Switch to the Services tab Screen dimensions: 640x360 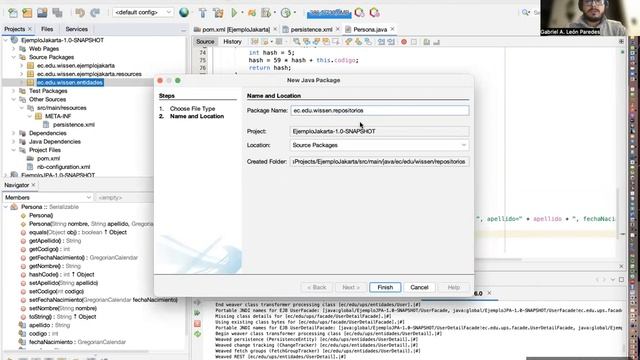pyautogui.click(x=76, y=29)
